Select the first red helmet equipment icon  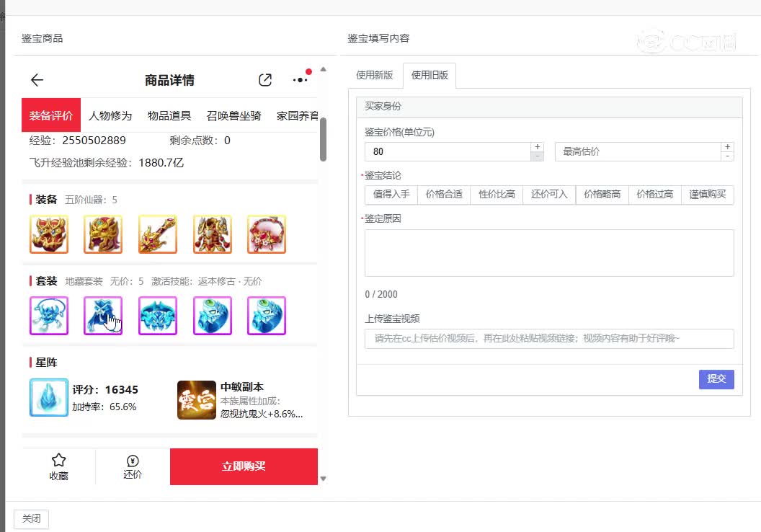(49, 234)
